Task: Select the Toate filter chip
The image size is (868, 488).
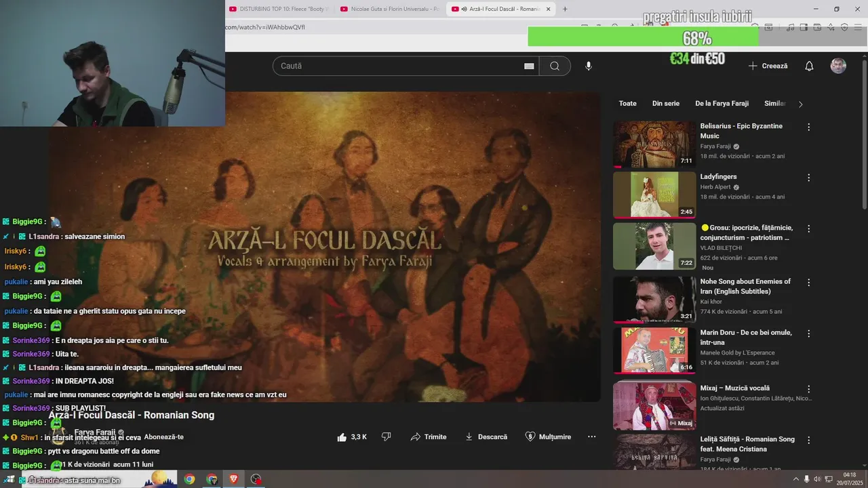Action: click(x=628, y=104)
